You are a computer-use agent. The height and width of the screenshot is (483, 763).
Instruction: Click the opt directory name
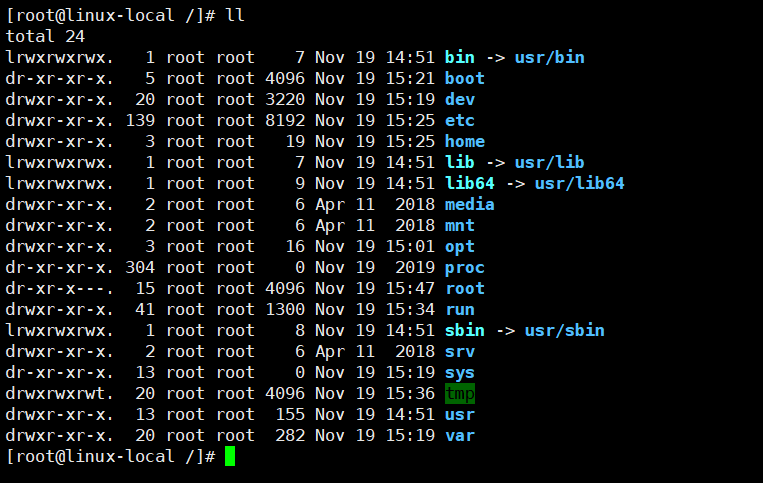pos(460,246)
